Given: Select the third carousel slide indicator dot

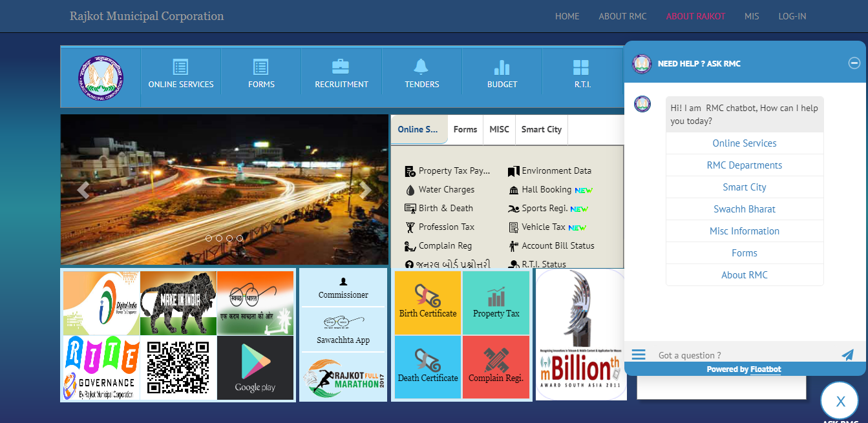Looking at the screenshot, I should click(x=229, y=238).
